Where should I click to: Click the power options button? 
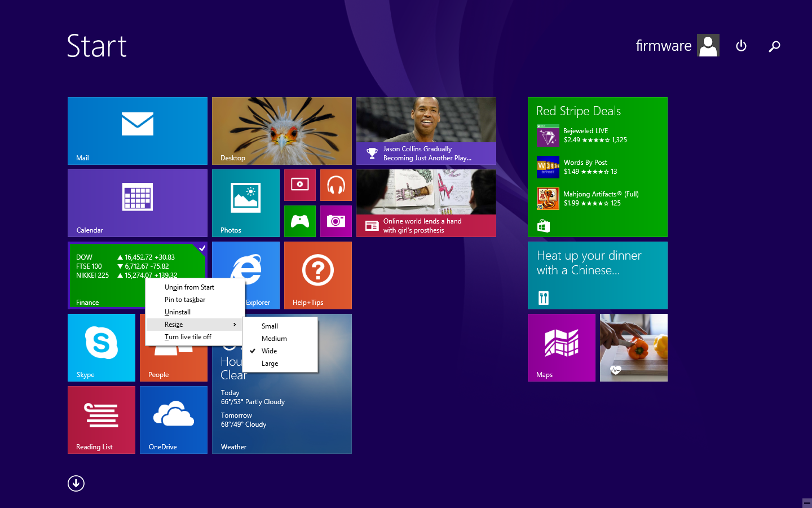pyautogui.click(x=742, y=46)
